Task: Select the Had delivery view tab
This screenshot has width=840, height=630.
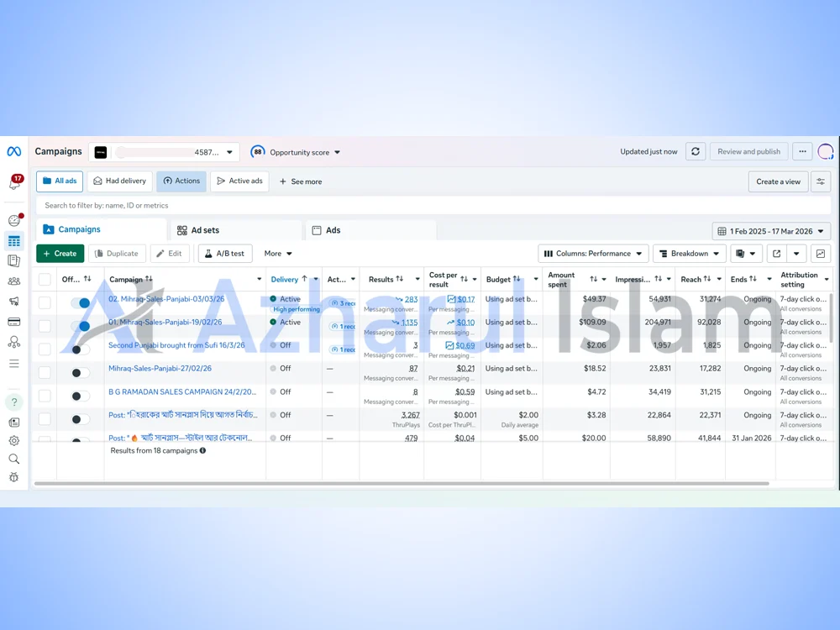Action: point(120,181)
